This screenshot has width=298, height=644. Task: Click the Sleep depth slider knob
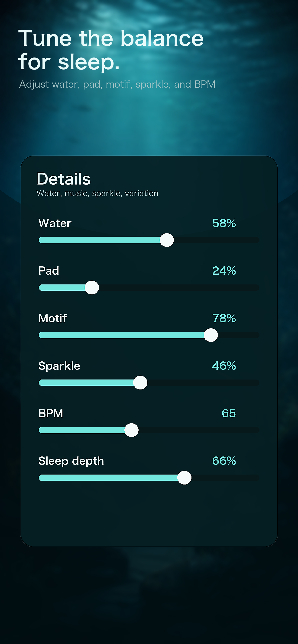pyautogui.click(x=185, y=478)
